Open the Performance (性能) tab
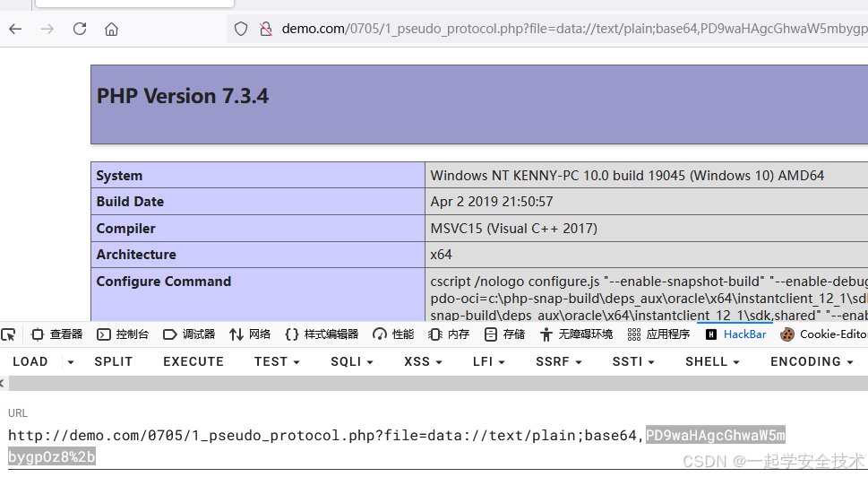 (x=393, y=334)
